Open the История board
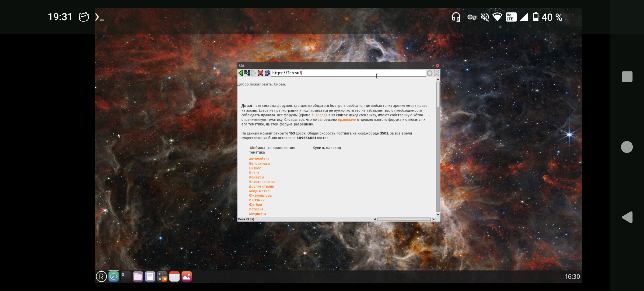 click(x=256, y=209)
